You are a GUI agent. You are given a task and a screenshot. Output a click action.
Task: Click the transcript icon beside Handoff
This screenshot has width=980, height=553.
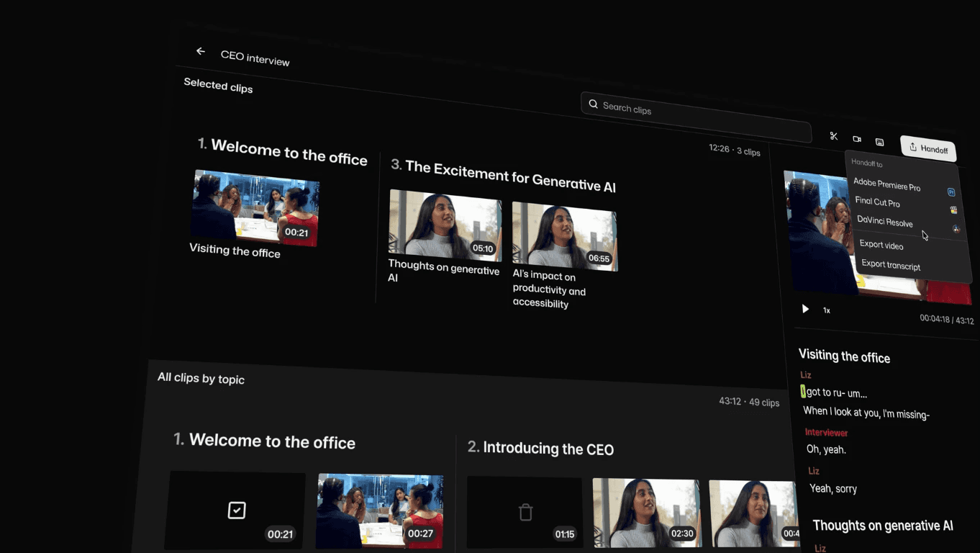pos(879,142)
